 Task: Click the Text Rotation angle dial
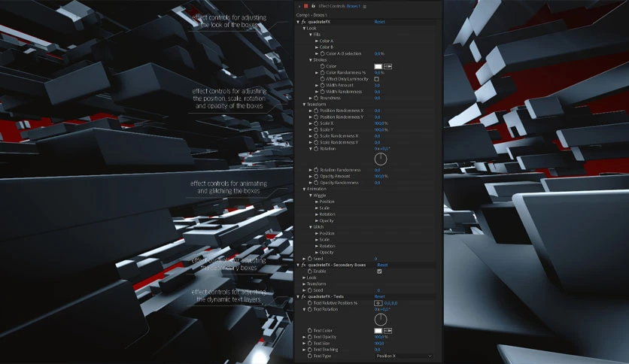click(x=381, y=320)
